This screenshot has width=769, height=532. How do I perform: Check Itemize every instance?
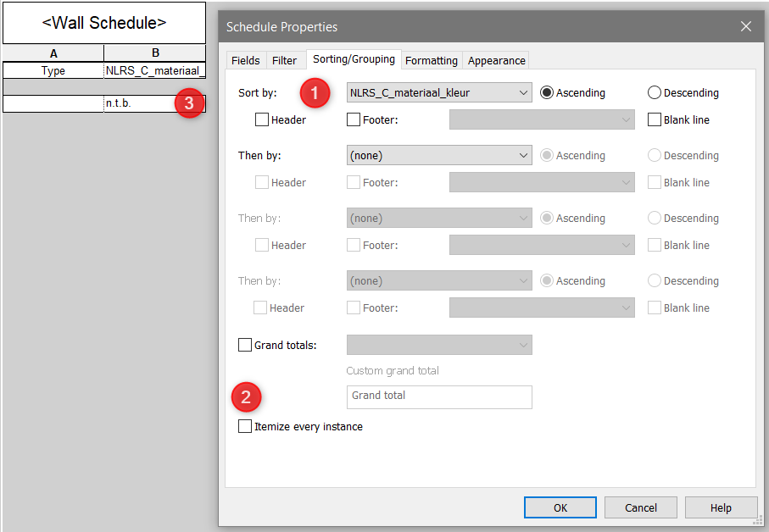pos(245,427)
